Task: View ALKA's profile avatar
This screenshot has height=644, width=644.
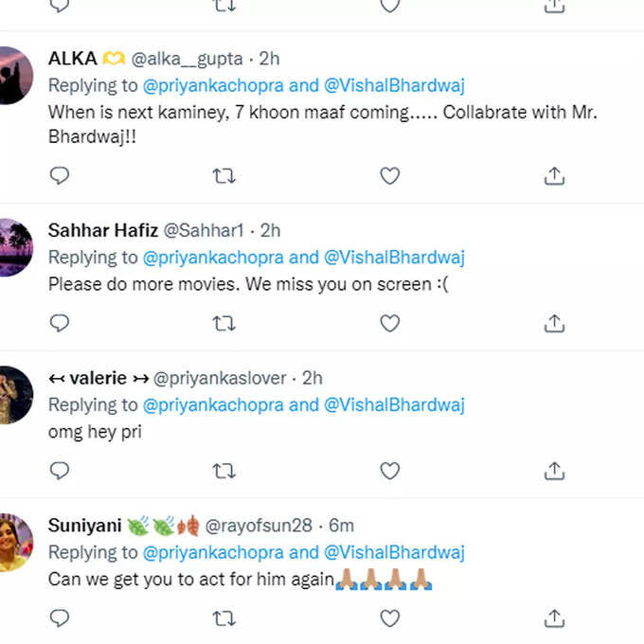Action: pyautogui.click(x=15, y=76)
